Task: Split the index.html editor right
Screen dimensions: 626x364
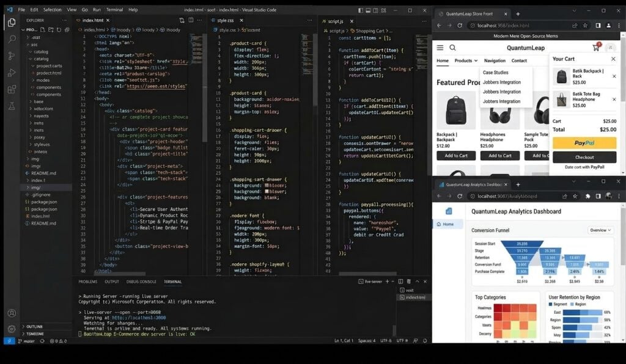Action: pos(191,20)
